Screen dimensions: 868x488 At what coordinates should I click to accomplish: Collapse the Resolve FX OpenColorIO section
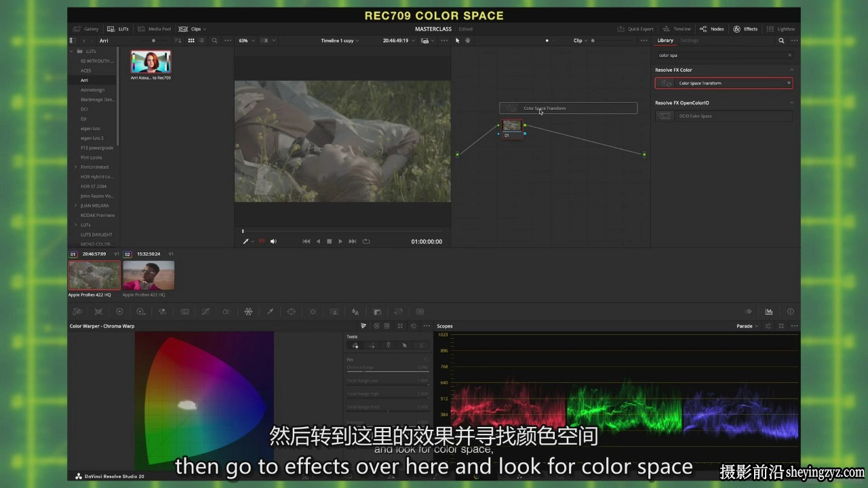point(791,103)
